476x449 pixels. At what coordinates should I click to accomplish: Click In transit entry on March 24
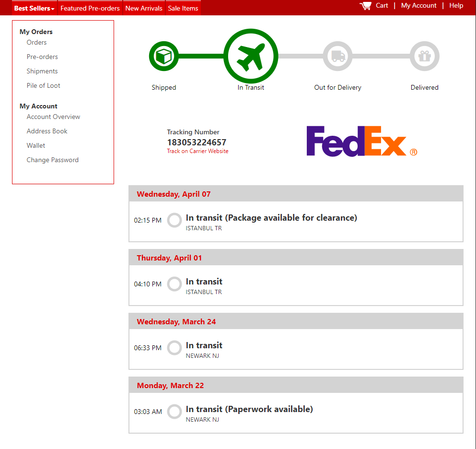point(204,345)
